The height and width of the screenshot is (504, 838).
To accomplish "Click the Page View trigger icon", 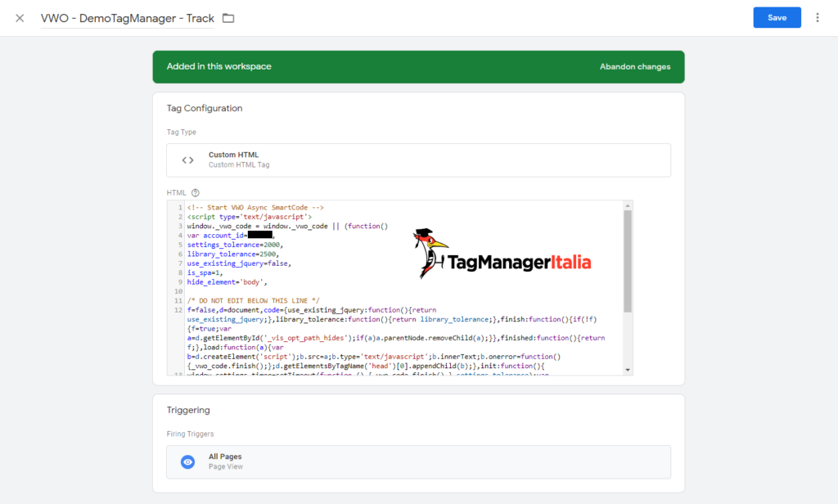I will [187, 461].
